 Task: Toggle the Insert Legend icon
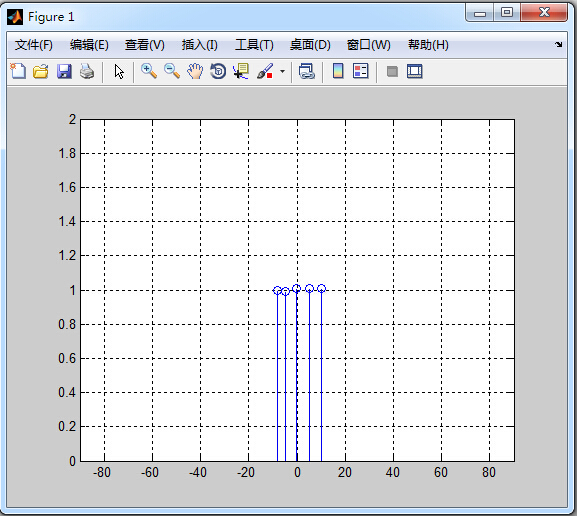point(360,71)
